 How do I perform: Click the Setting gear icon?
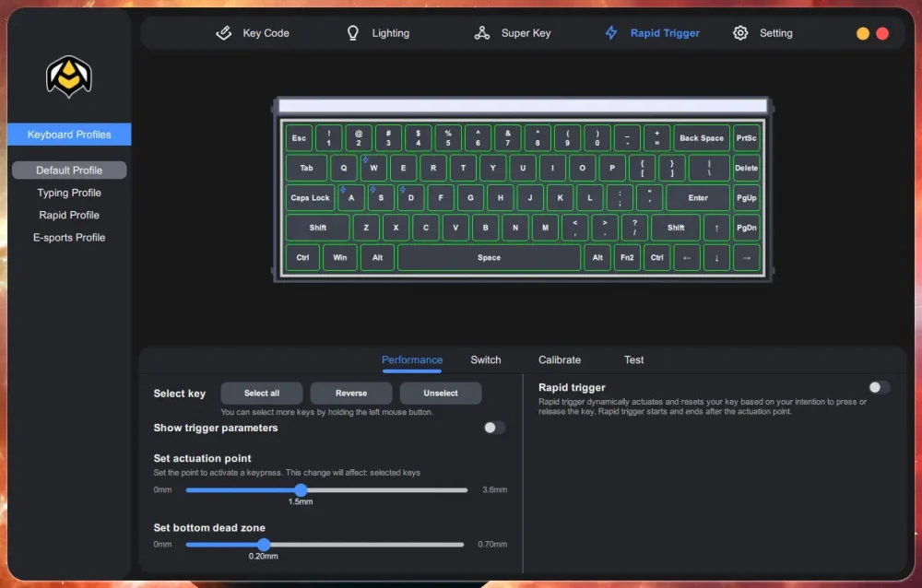click(x=740, y=33)
